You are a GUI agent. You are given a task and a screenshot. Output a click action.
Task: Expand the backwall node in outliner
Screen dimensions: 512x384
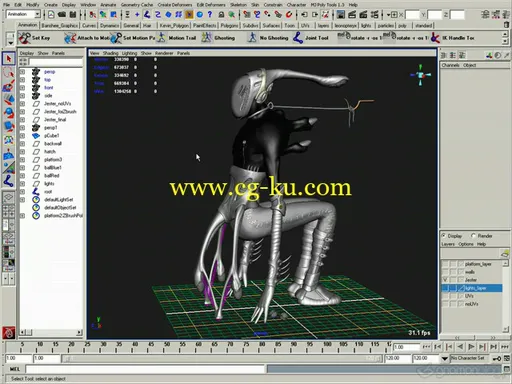[x=22, y=144]
